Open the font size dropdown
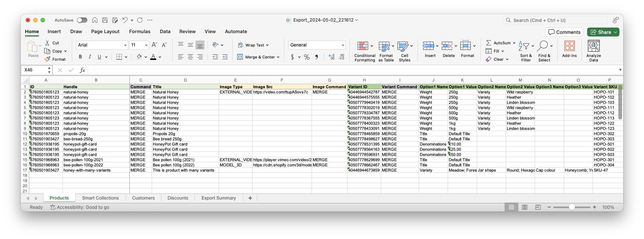The image size is (644, 239). coord(146,45)
